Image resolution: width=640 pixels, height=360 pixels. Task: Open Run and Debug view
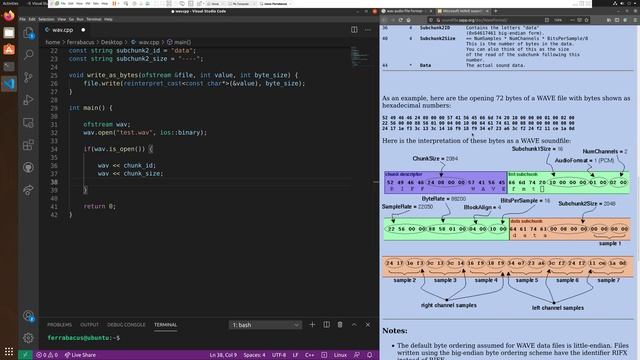[x=28, y=100]
